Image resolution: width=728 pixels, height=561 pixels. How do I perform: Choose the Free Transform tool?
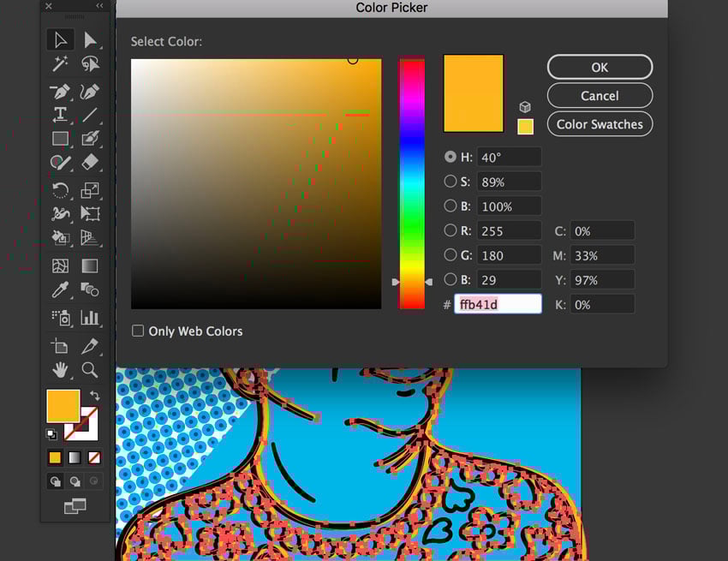pos(90,213)
